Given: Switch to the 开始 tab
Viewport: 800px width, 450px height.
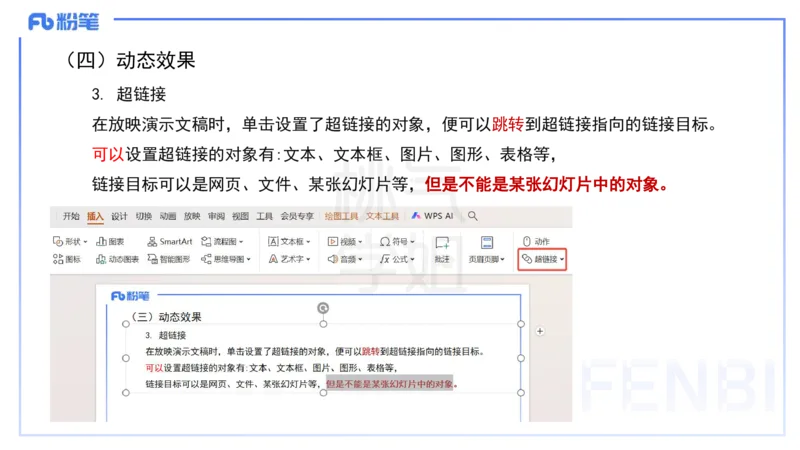Looking at the screenshot, I should tap(71, 216).
